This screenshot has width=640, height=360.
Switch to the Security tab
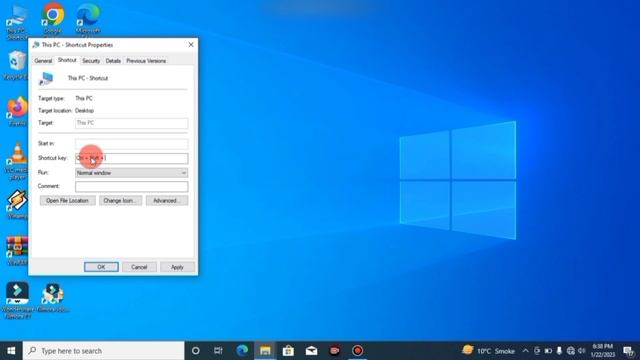[91, 61]
